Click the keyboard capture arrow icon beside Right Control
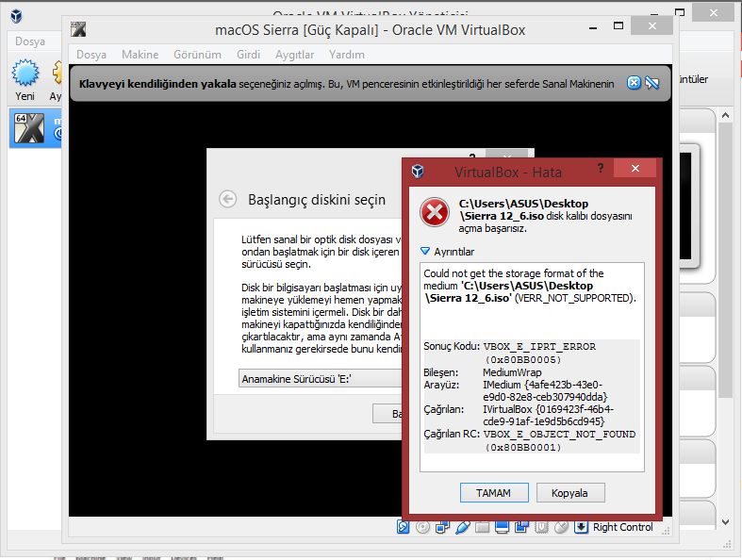 [582, 527]
